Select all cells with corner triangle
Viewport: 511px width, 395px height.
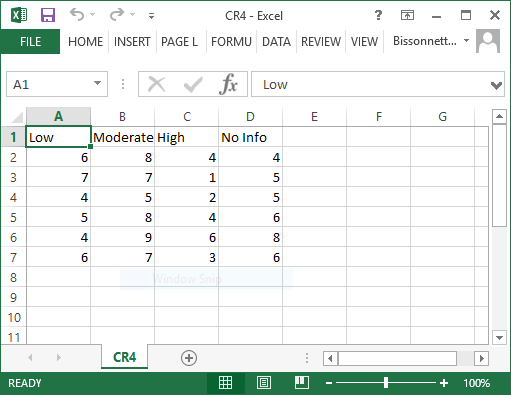coord(16,117)
